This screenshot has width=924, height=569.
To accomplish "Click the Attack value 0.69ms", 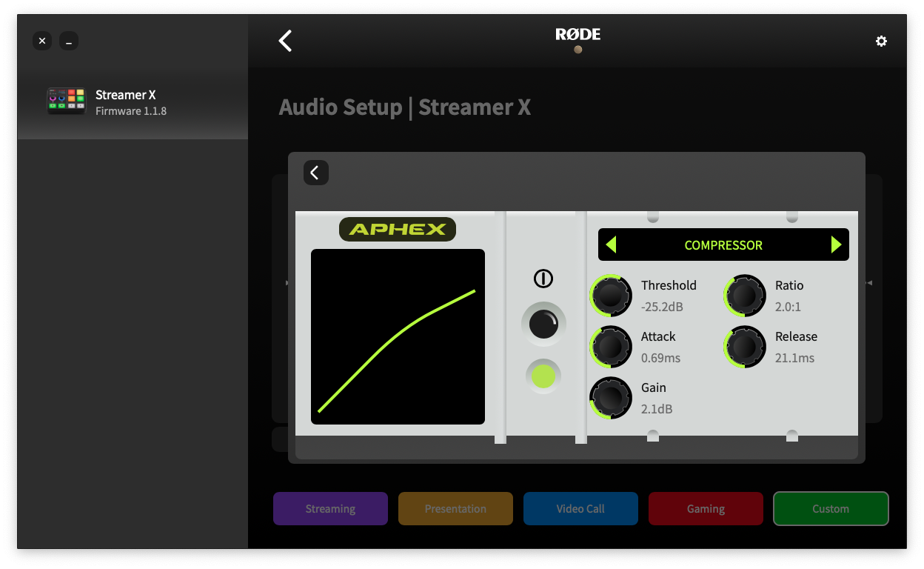I will click(x=660, y=358).
